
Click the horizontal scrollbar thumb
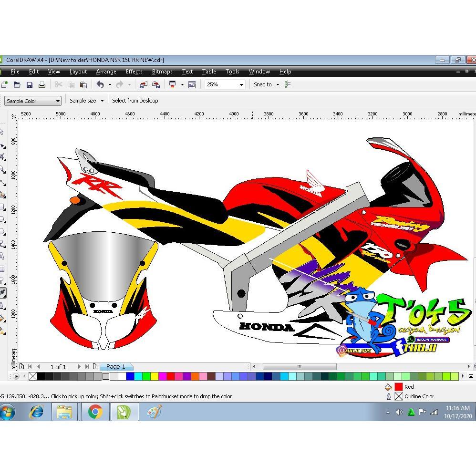click(300, 366)
